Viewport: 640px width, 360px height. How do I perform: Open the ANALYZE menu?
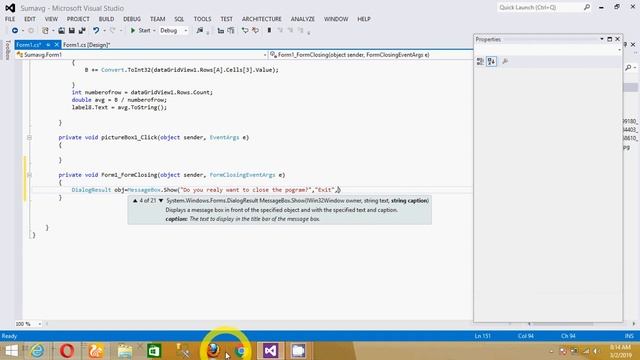tap(302, 19)
